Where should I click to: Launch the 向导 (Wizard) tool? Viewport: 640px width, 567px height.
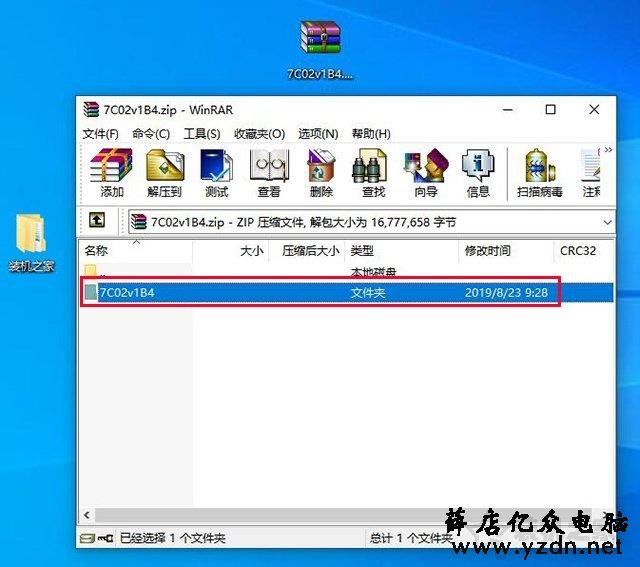[426, 173]
